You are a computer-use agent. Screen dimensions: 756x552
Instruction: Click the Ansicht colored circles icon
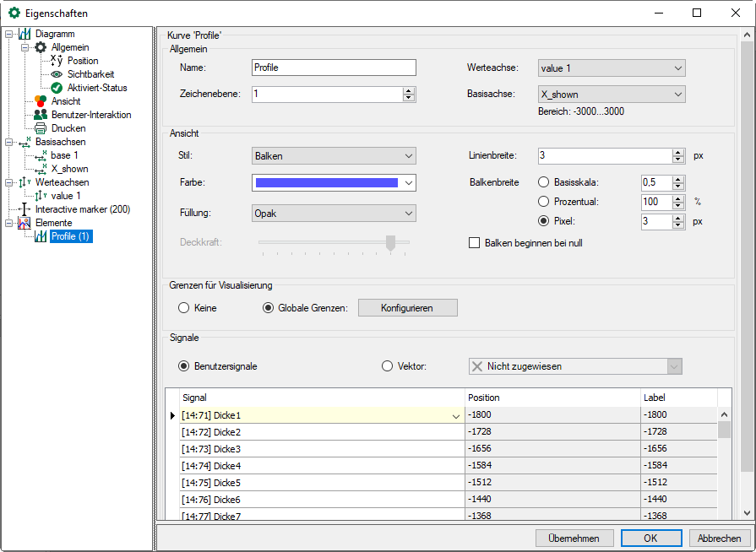pos(41,101)
